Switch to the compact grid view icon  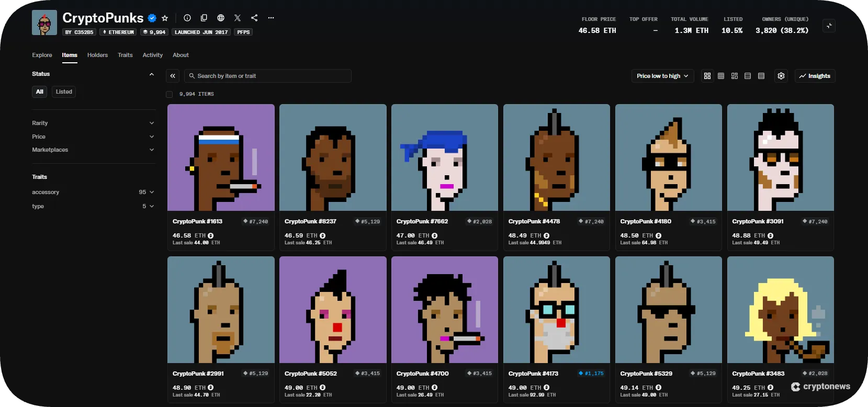coord(721,76)
